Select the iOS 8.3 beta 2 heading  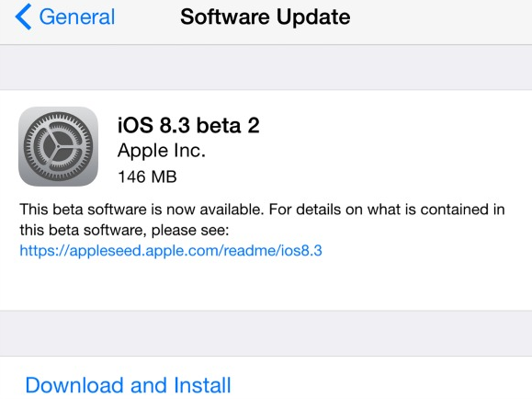coord(188,125)
